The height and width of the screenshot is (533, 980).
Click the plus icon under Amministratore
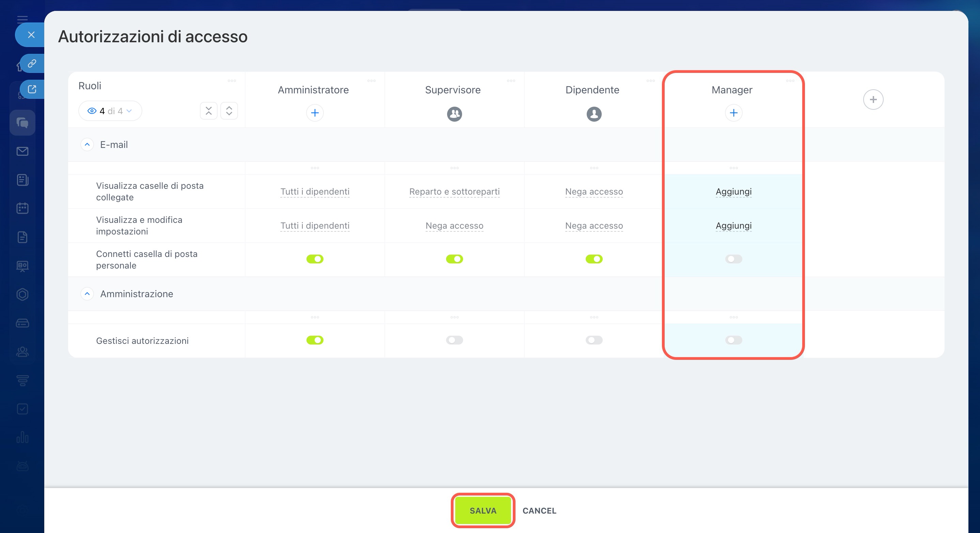(315, 113)
